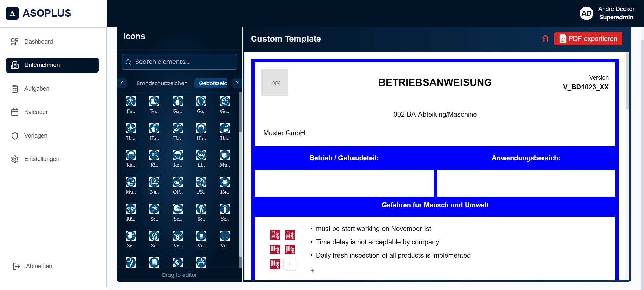Pick the safety boots mandatory sign icon
644x290 pixels.
(154, 101)
